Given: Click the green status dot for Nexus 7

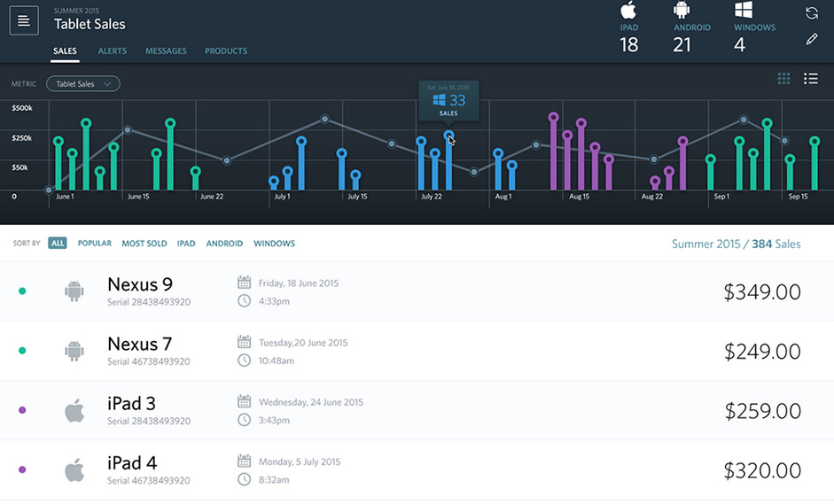Looking at the screenshot, I should point(22,351).
